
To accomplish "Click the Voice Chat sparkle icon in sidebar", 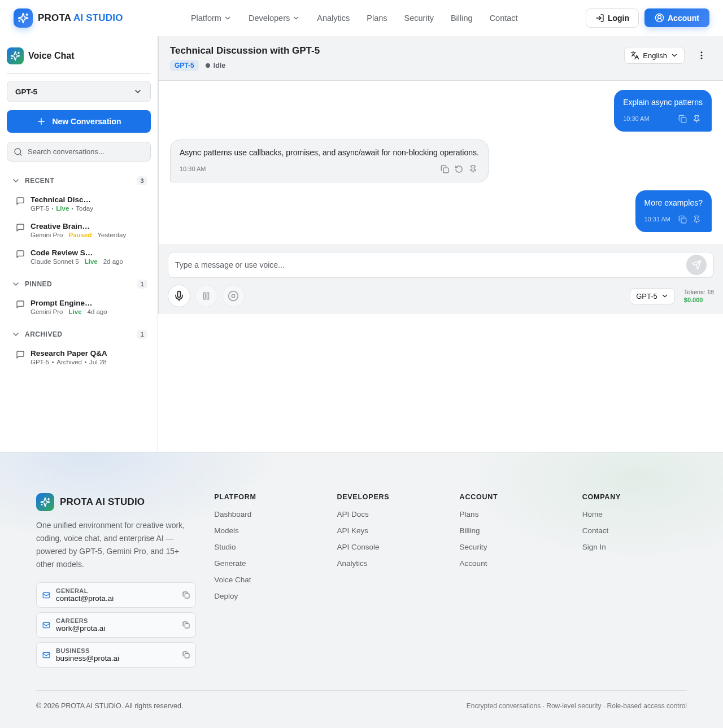I will point(15,56).
